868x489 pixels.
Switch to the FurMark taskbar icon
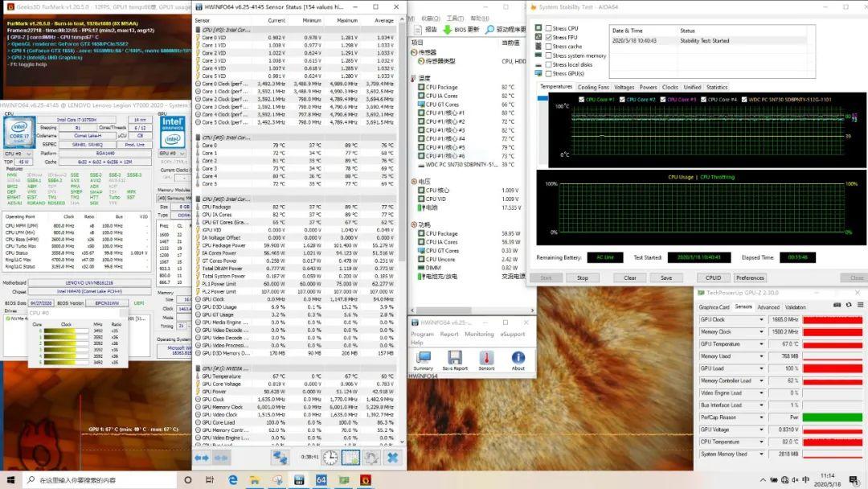(366, 479)
